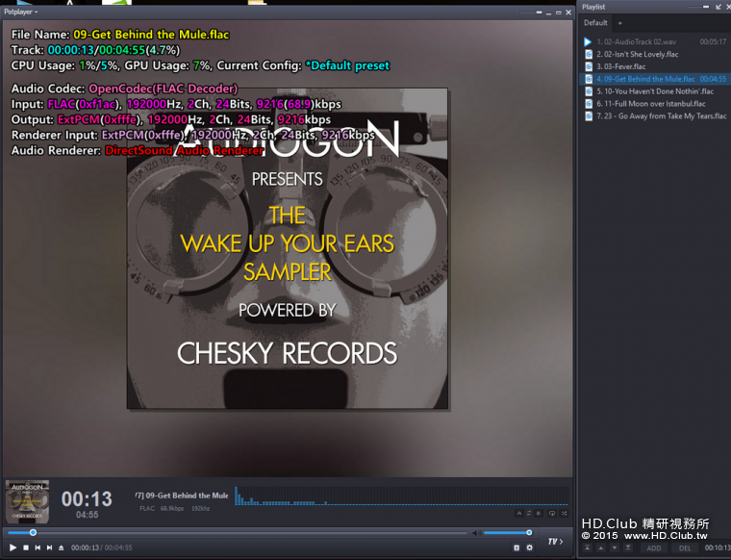
Task: Click the FLAC format label under the title
Action: coord(147,508)
